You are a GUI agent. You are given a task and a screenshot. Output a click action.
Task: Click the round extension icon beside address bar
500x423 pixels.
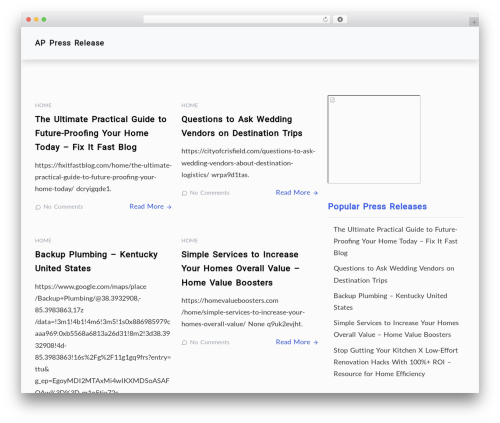pyautogui.click(x=340, y=19)
